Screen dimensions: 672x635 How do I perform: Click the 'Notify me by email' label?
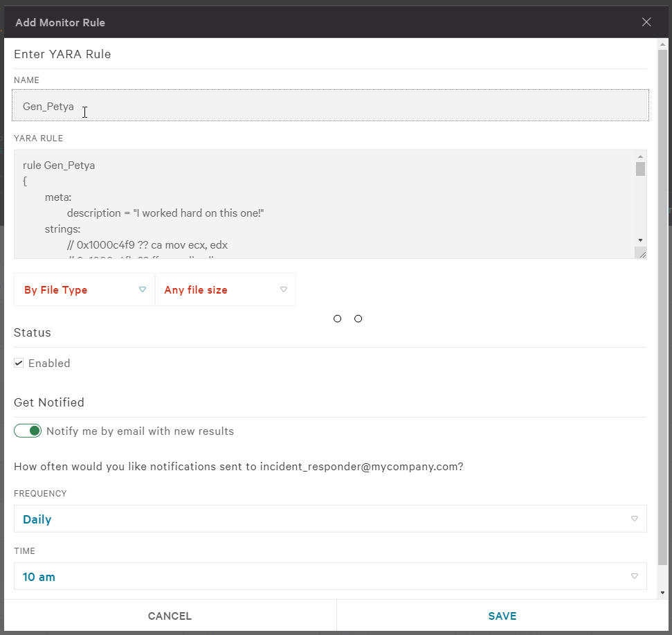[140, 431]
